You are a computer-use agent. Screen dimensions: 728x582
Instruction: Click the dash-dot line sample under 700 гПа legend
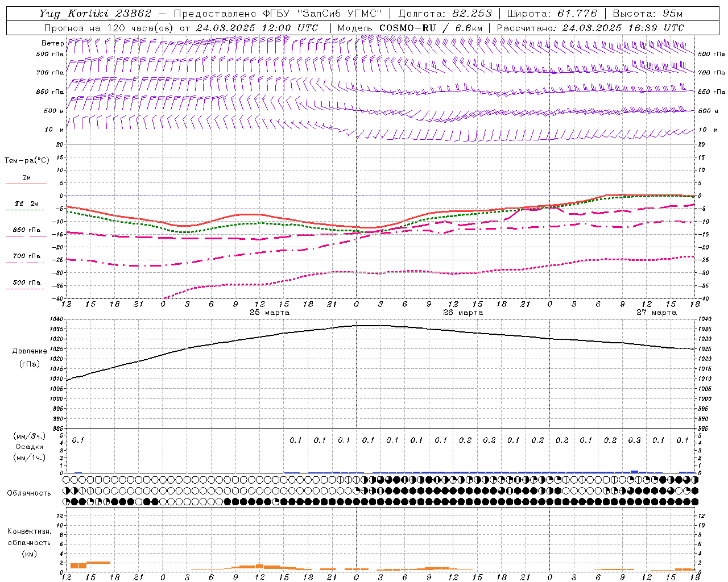pyautogui.click(x=26, y=263)
